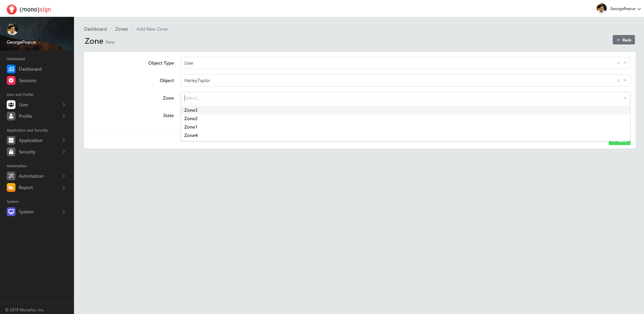Click the Application icon in sidebar
Viewport: 644px width, 314px height.
11,140
